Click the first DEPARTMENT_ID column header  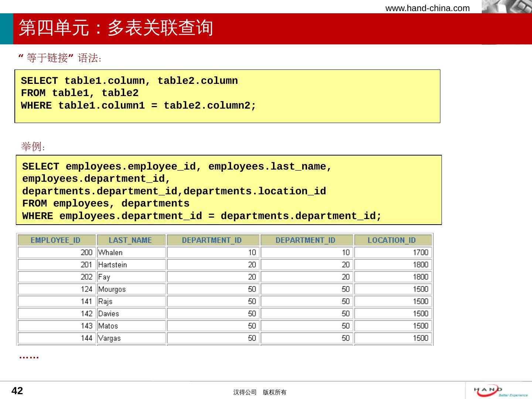[212, 241]
